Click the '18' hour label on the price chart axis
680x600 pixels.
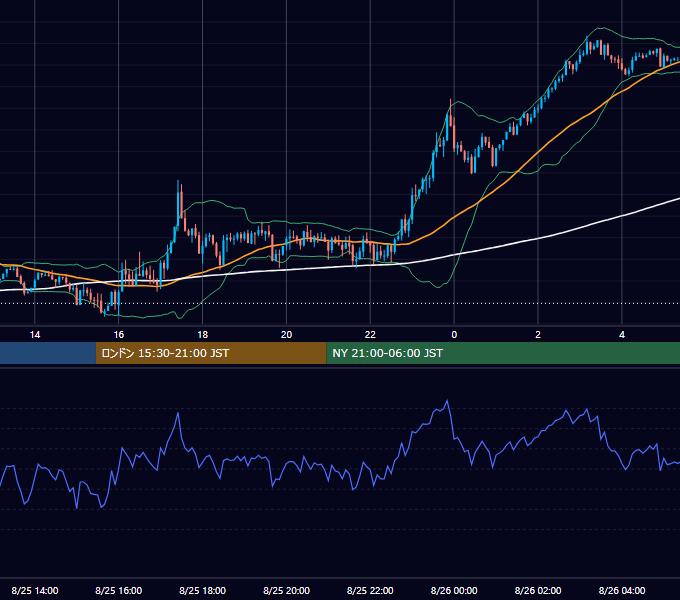point(203,335)
